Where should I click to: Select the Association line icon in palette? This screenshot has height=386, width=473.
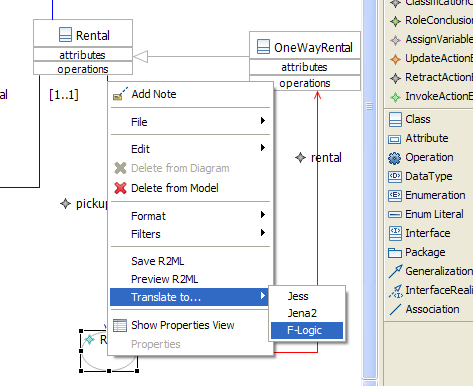click(395, 310)
